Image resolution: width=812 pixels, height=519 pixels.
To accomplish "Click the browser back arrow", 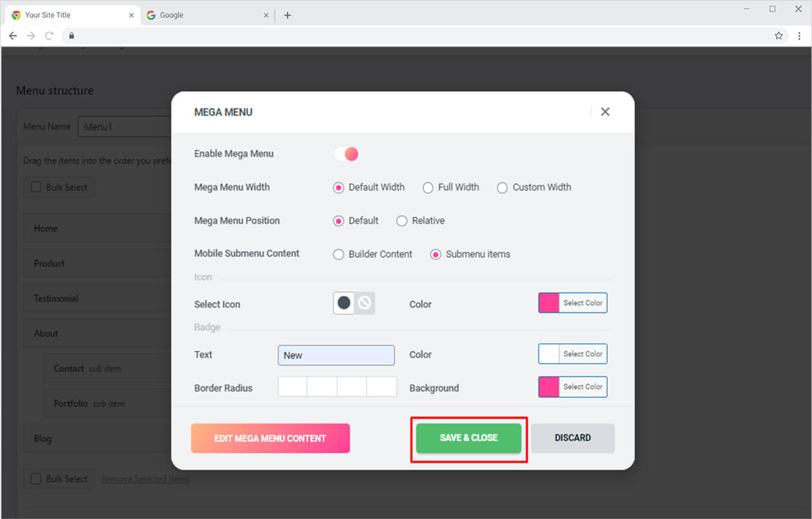I will [x=13, y=36].
